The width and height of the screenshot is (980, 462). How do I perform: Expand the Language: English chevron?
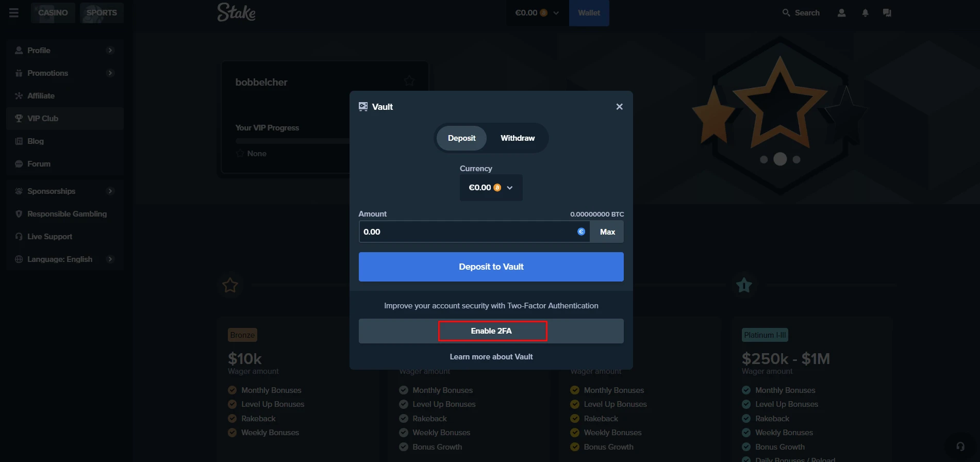(x=110, y=259)
